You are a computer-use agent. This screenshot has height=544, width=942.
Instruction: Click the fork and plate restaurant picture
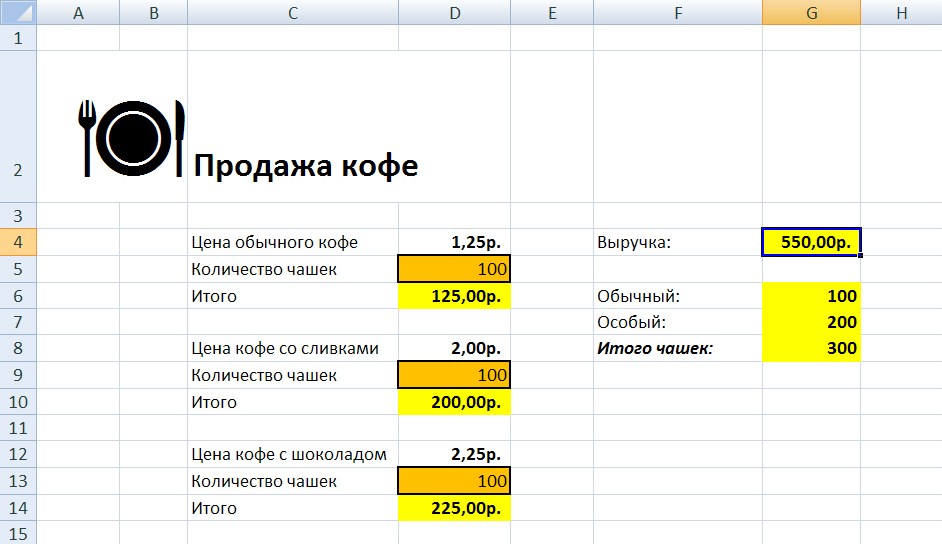pyautogui.click(x=132, y=138)
